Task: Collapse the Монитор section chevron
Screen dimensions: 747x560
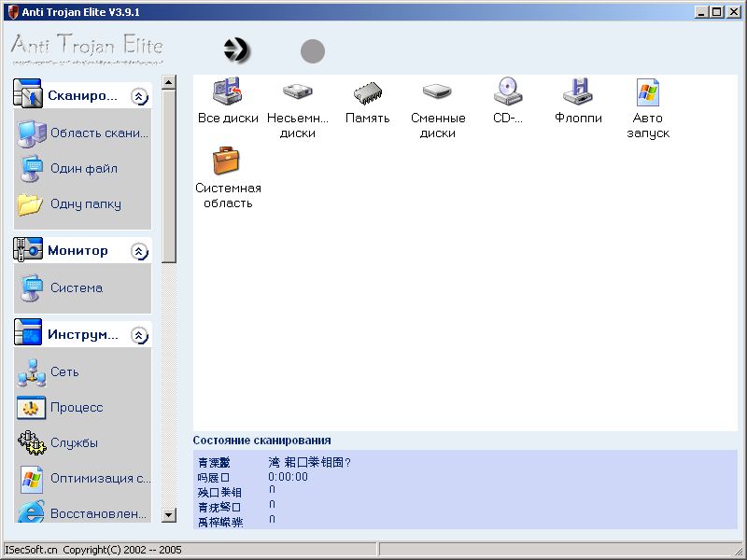Action: click(139, 251)
